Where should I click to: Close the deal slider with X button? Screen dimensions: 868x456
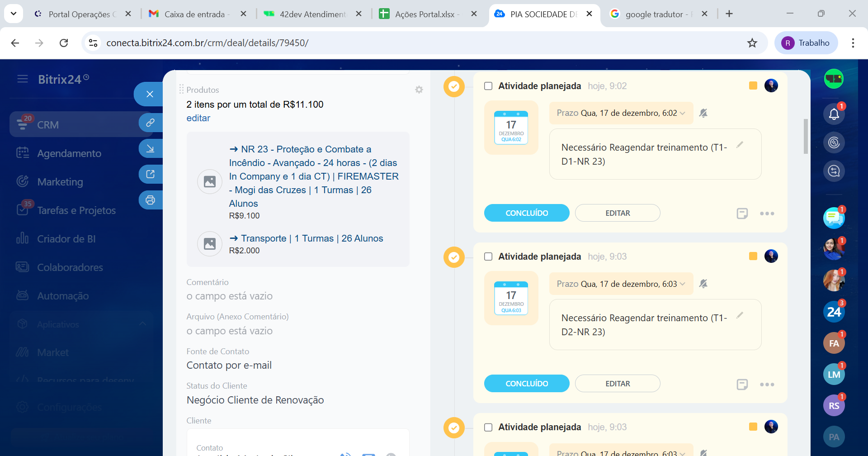click(150, 94)
